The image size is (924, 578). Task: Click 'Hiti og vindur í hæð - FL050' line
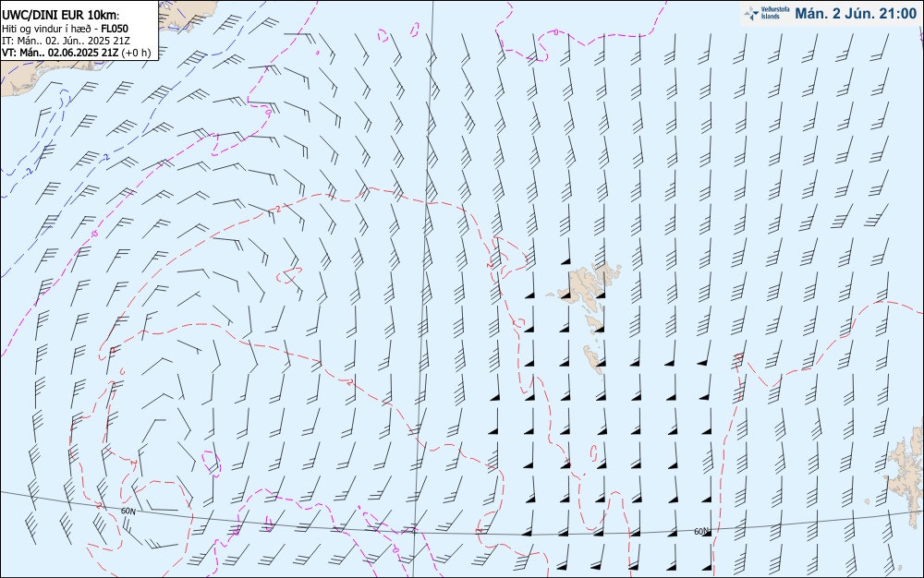(65, 29)
